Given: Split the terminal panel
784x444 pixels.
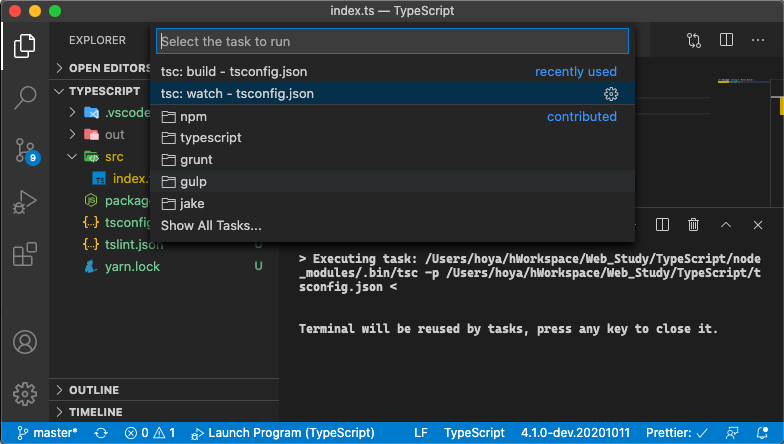Looking at the screenshot, I should [x=662, y=225].
